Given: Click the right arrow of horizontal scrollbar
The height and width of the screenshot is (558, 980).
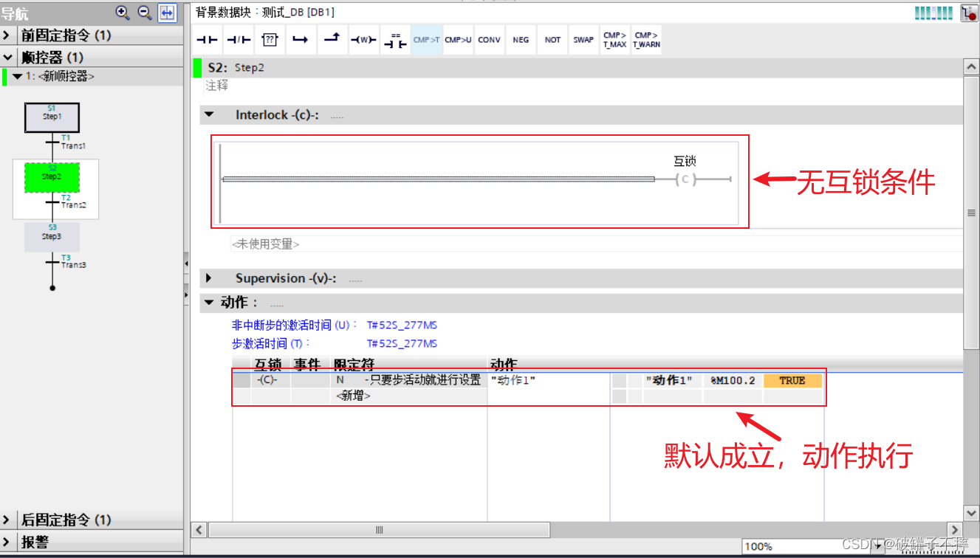Looking at the screenshot, I should tap(955, 530).
